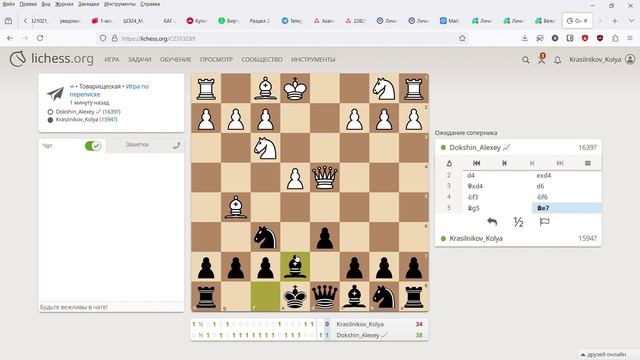Select highlighted move e7 in list
Viewport: 640px width, 360px height.
567,208
